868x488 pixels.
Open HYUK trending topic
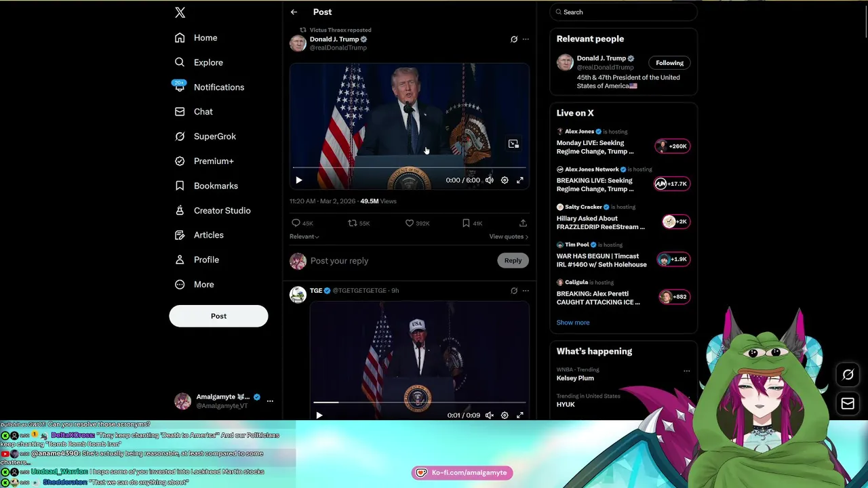coord(566,405)
